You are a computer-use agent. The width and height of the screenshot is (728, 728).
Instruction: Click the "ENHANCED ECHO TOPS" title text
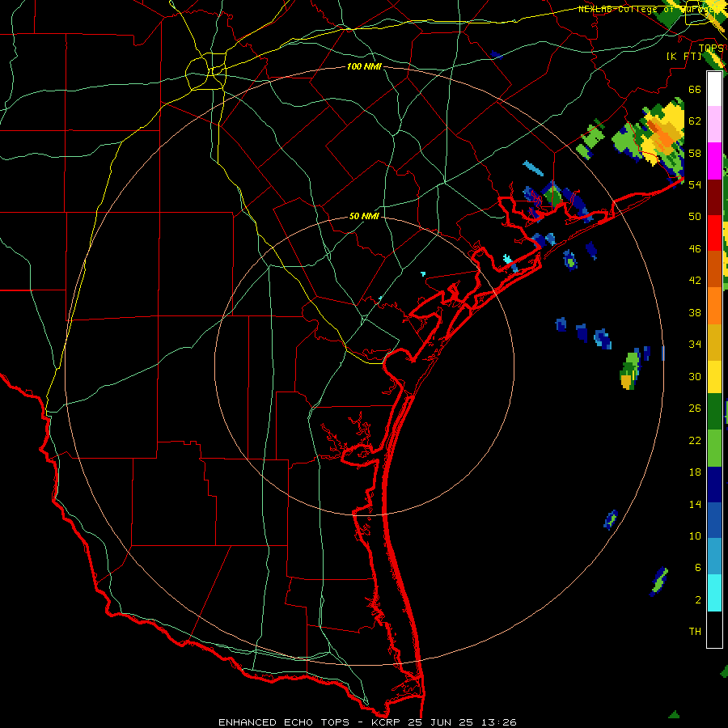tap(284, 722)
